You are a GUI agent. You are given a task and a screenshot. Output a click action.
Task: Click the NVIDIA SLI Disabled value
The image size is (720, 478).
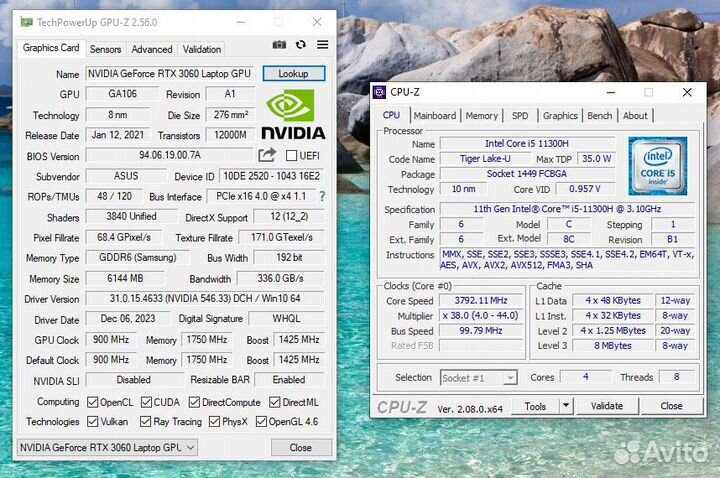pyautogui.click(x=133, y=380)
